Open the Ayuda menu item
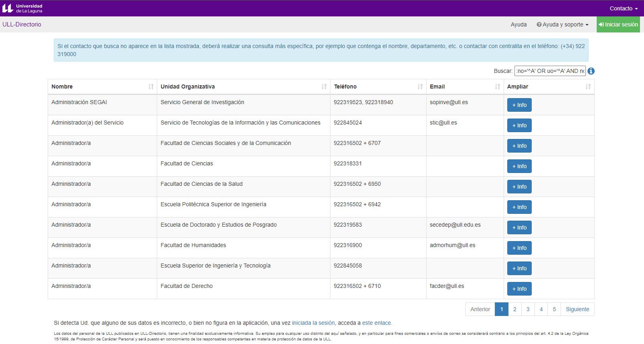The image size is (644, 344). click(518, 24)
